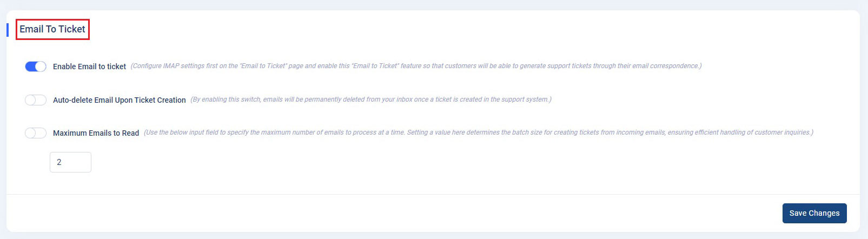Click the Auto-delete Email Upon Ticket Creation label

tap(120, 100)
